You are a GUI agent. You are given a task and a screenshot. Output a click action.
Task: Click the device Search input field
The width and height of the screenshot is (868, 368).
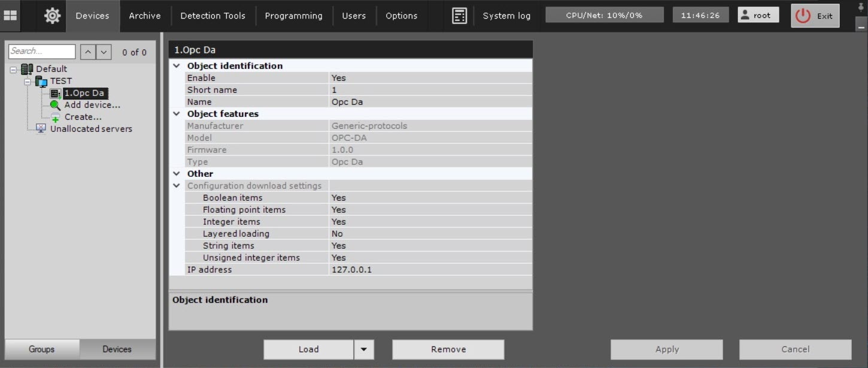coord(41,52)
